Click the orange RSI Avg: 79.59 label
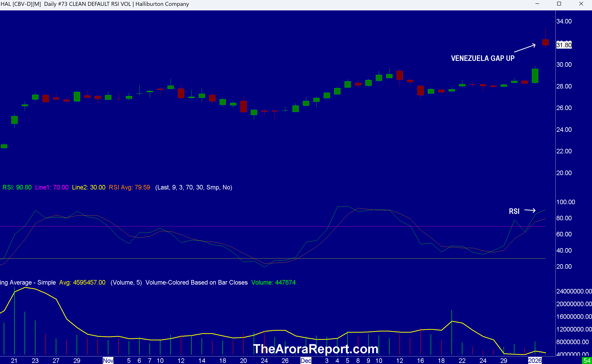 129,187
